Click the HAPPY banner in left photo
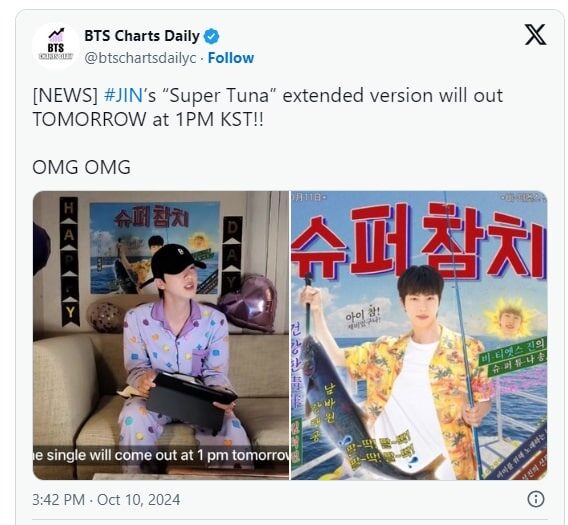The image size is (568, 525). coord(70,261)
